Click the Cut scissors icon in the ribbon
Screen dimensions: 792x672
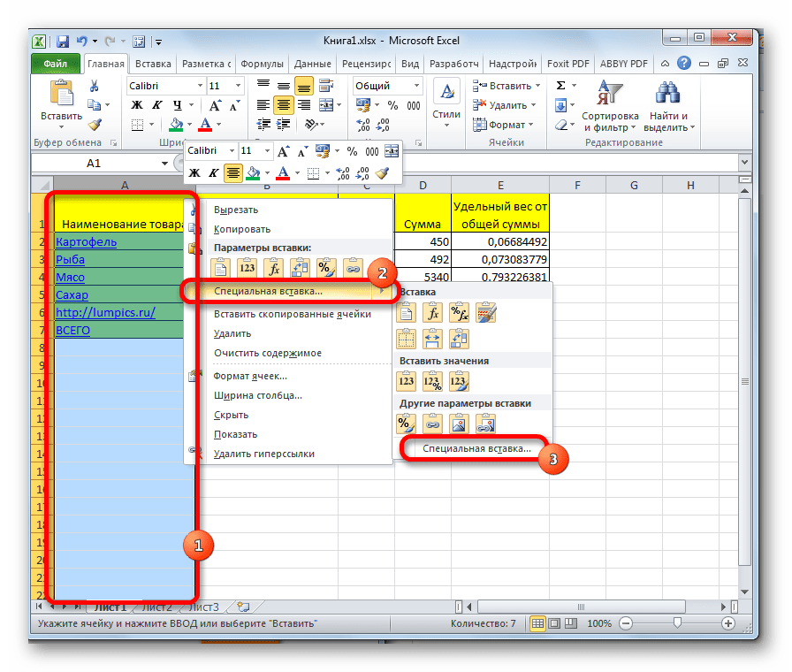point(95,86)
